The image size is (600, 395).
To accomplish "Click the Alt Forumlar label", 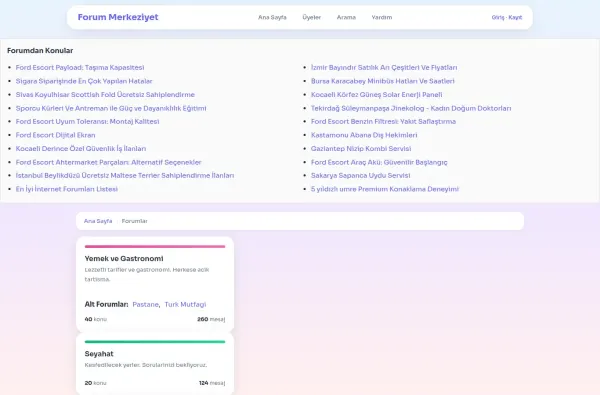I will point(106,305).
